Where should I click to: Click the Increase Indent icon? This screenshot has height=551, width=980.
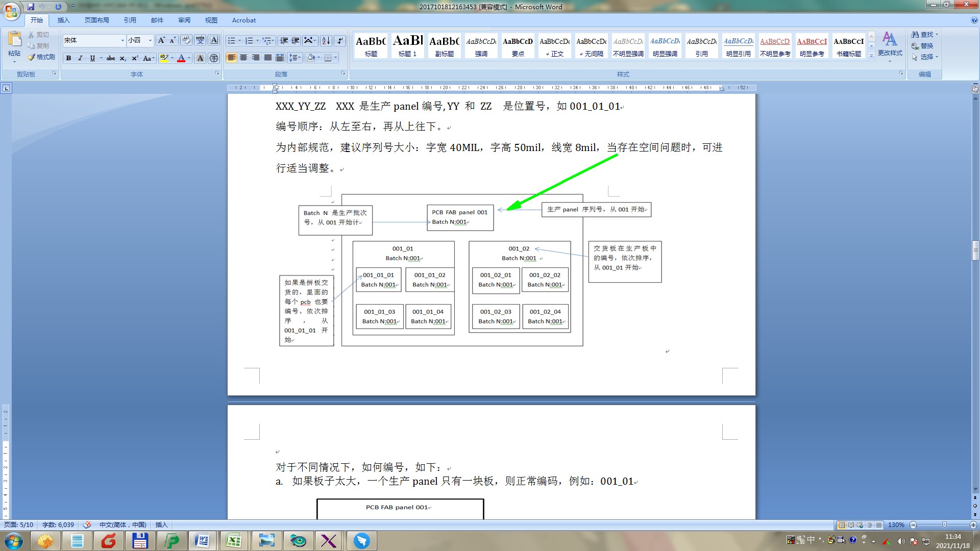click(x=296, y=40)
